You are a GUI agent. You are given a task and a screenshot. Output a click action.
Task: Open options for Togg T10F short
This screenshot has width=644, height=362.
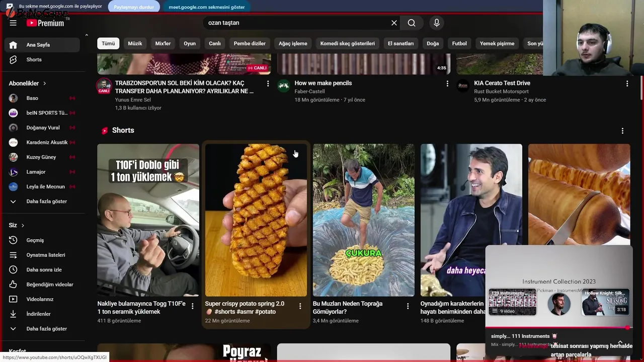(192, 306)
